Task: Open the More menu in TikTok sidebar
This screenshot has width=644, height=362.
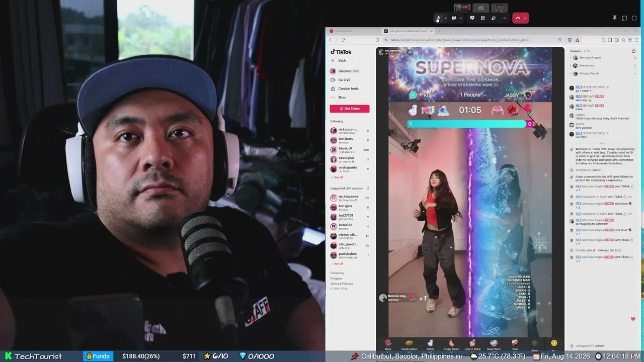Action: tap(338, 98)
